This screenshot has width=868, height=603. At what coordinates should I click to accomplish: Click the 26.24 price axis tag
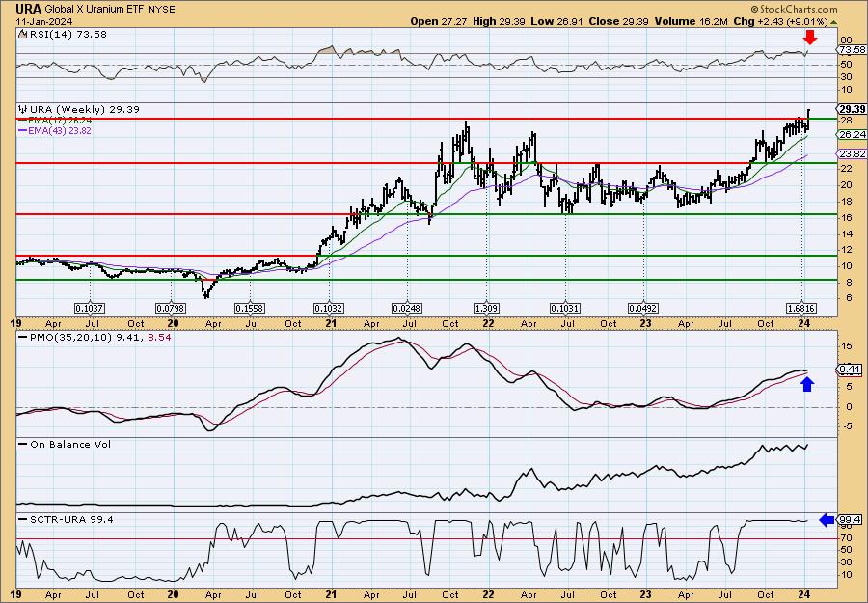[x=852, y=134]
